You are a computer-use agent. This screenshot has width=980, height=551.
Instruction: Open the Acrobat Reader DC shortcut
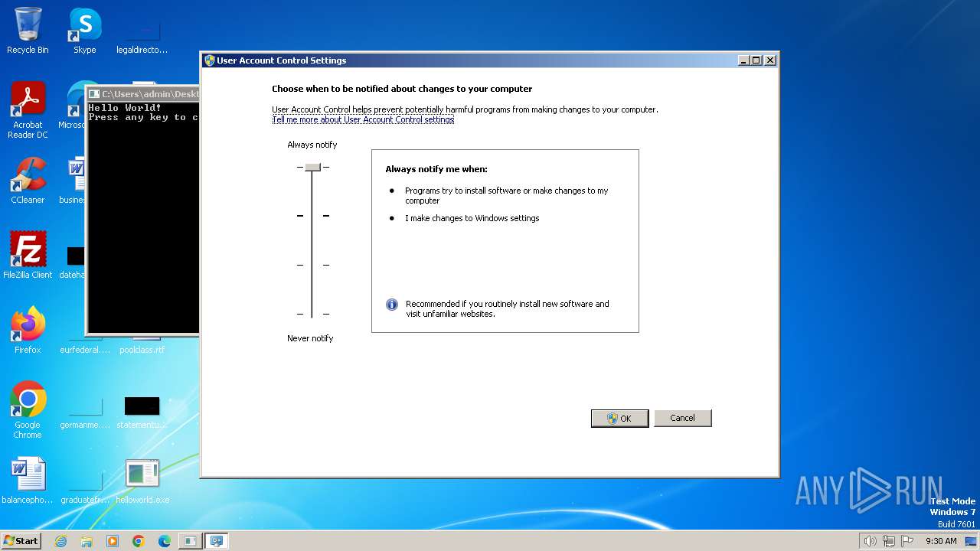pos(28,109)
